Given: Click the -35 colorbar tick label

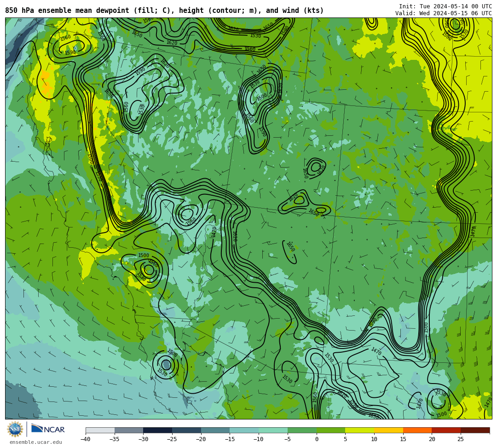Looking at the screenshot, I should [115, 439].
